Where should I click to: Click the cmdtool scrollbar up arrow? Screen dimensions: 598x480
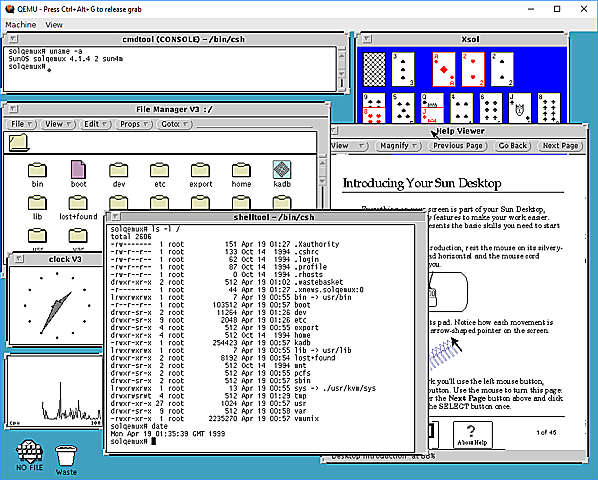click(x=341, y=56)
